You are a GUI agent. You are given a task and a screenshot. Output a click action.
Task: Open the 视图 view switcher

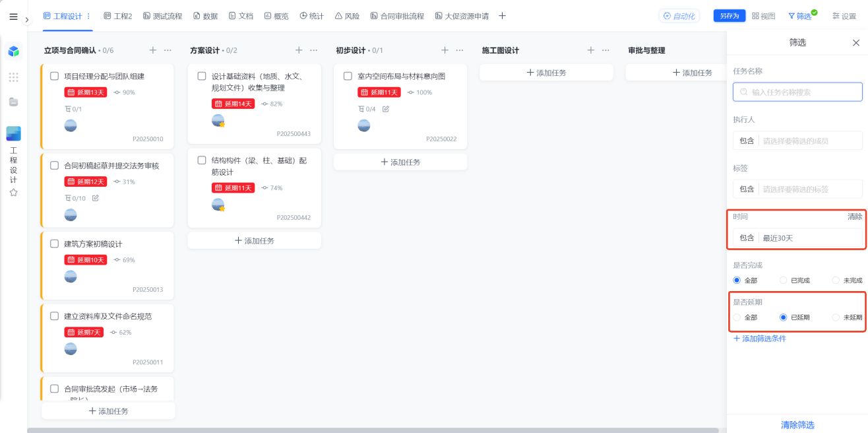[x=764, y=16]
